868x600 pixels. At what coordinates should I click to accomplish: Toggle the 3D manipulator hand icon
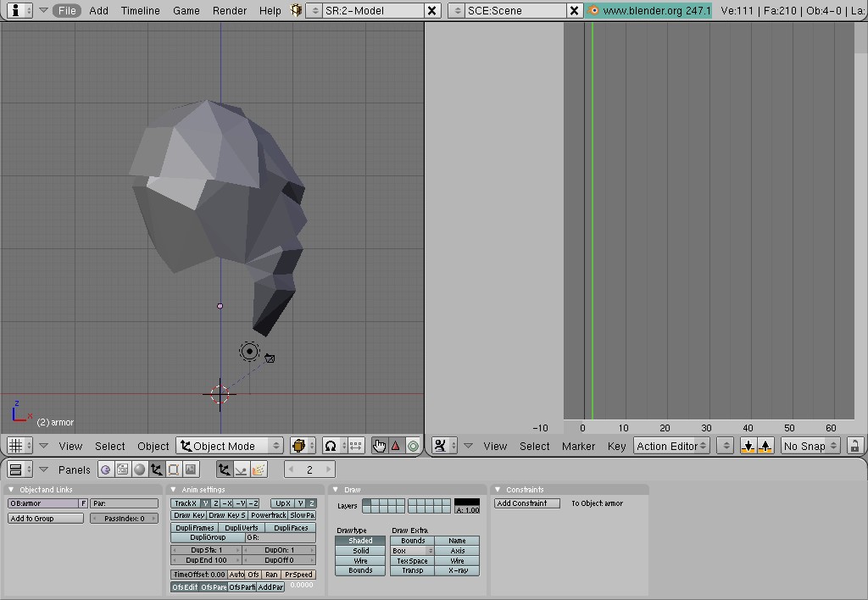pos(379,446)
